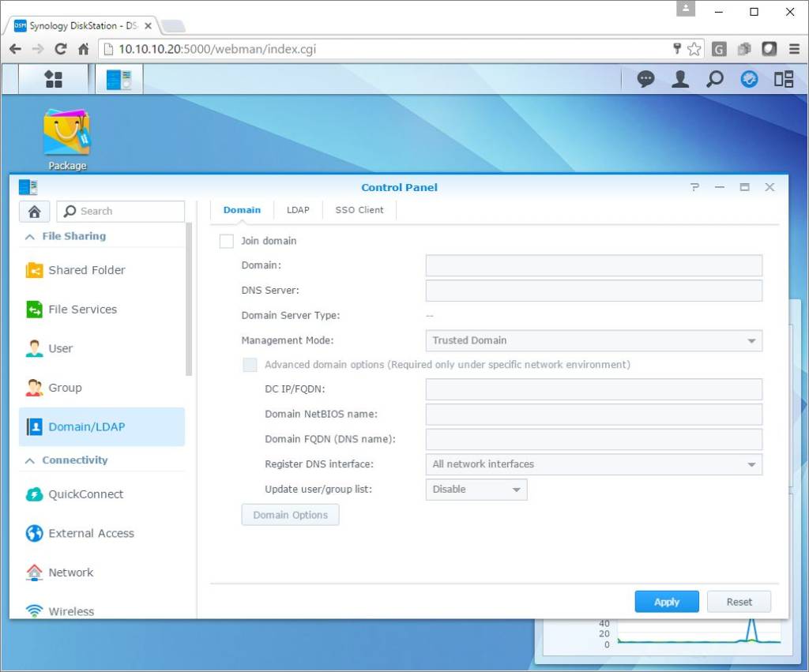Click the Apply button
Viewport: 809px width, 672px height.
(666, 602)
